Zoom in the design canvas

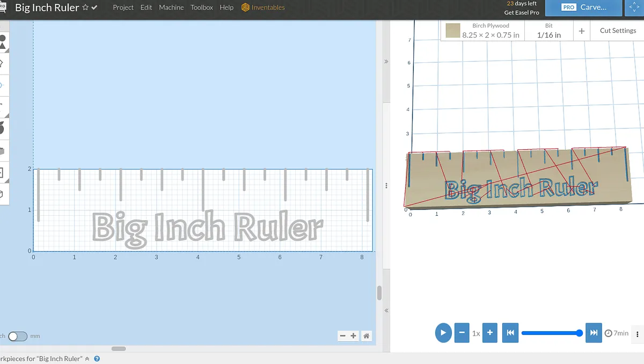(353, 336)
